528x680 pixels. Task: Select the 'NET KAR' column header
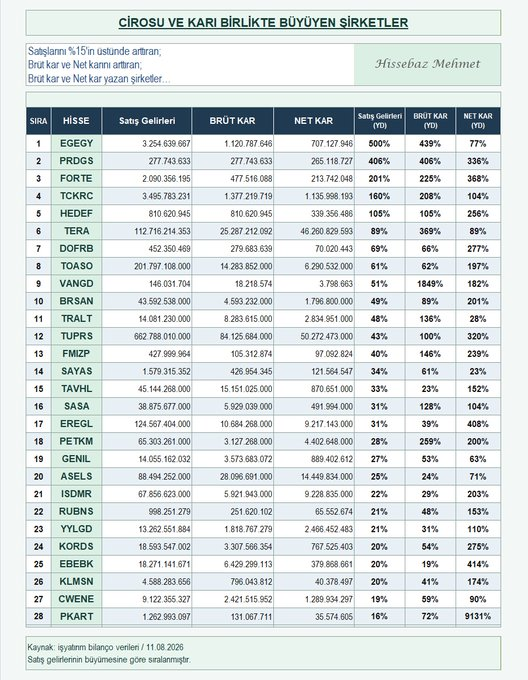pyautogui.click(x=314, y=121)
